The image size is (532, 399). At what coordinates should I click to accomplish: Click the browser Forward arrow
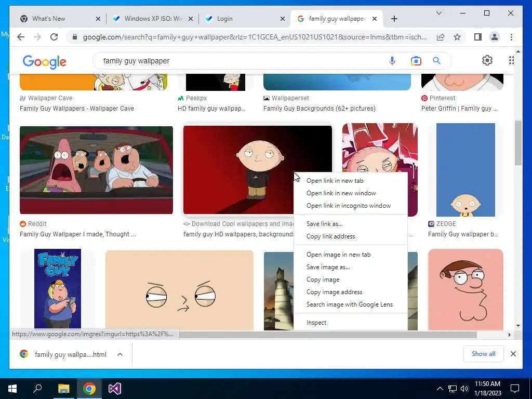[37, 37]
